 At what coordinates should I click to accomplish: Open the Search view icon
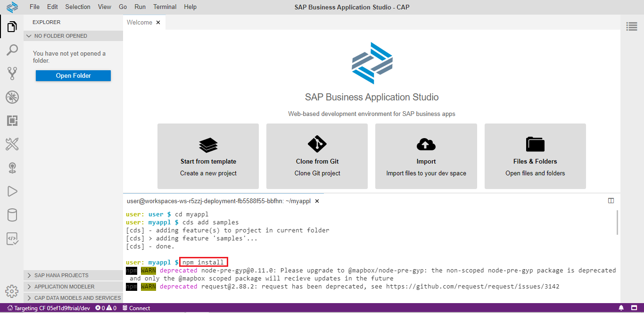(x=12, y=50)
